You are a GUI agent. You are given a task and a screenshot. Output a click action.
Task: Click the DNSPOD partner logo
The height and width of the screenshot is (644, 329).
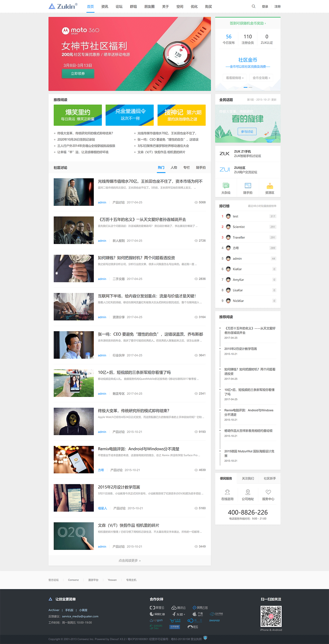(x=215, y=620)
